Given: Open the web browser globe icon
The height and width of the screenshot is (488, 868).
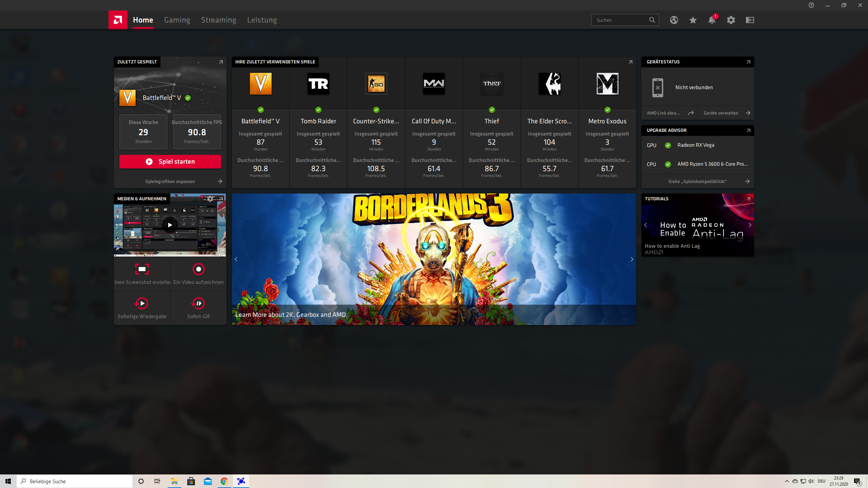Looking at the screenshot, I should (x=674, y=20).
